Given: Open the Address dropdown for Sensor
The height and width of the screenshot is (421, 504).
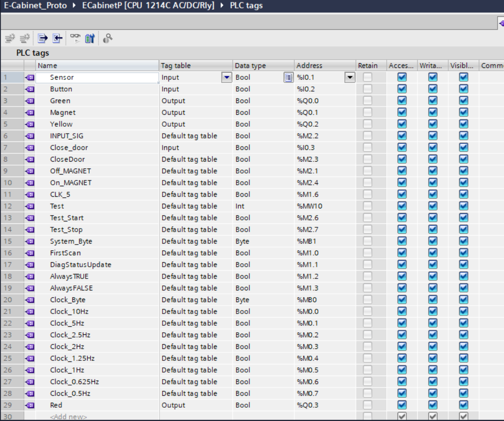Looking at the screenshot, I should pos(350,77).
